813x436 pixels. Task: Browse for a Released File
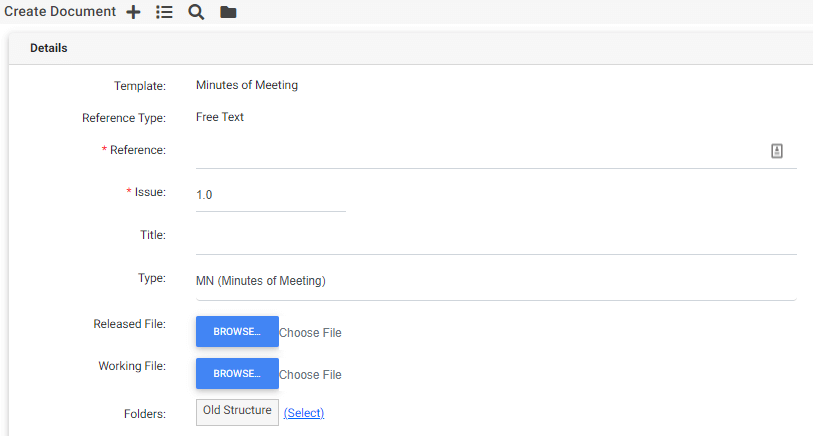[237, 332]
